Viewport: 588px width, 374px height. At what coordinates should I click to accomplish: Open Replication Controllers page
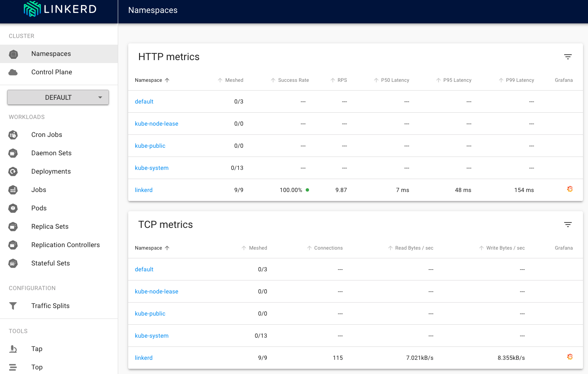click(x=59, y=245)
